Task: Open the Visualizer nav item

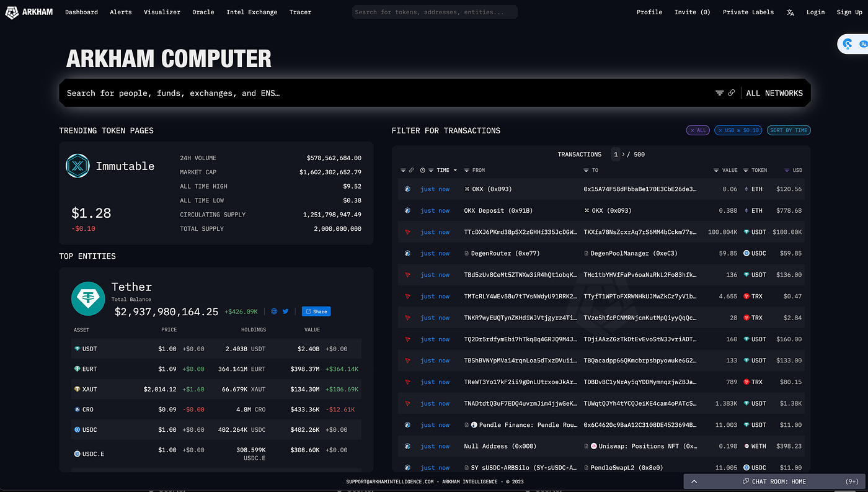Action: (162, 12)
